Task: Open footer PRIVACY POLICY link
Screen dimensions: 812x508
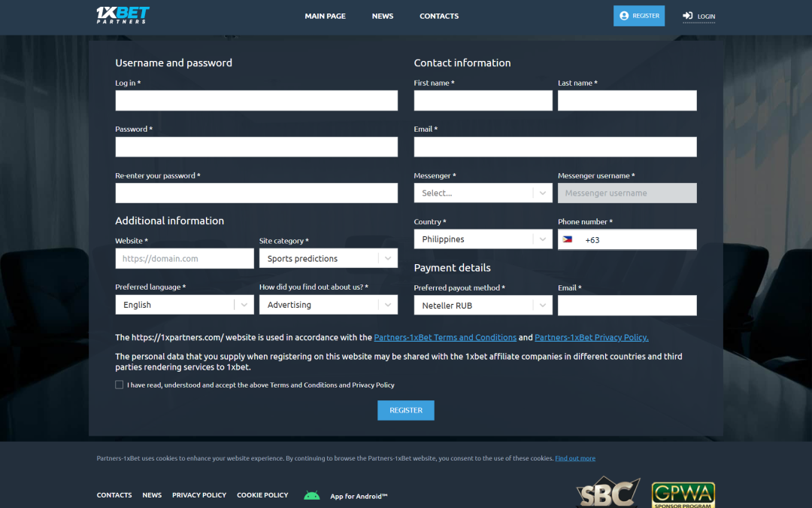Action: pyautogui.click(x=199, y=495)
